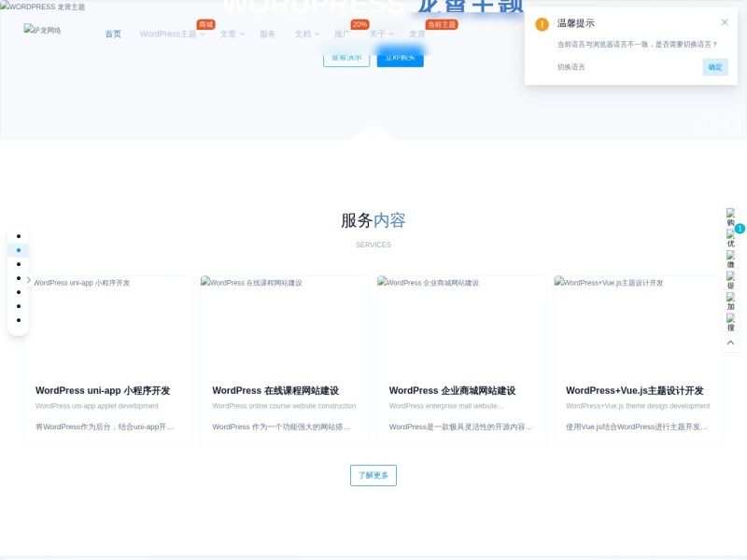Viewport: 747px width, 560px height.
Task: Click the banner's next slide arrow
Action: coord(731,124)
